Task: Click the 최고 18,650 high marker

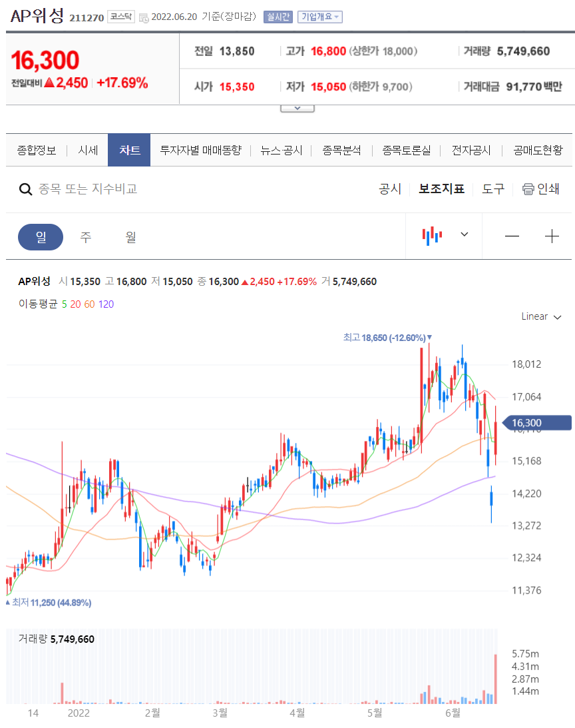Action: 387,338
